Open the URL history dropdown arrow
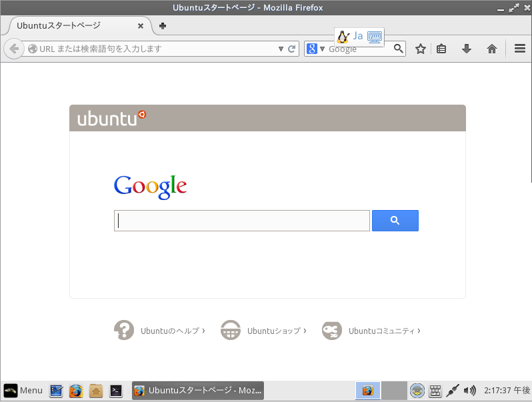This screenshot has height=402, width=532. [281, 49]
